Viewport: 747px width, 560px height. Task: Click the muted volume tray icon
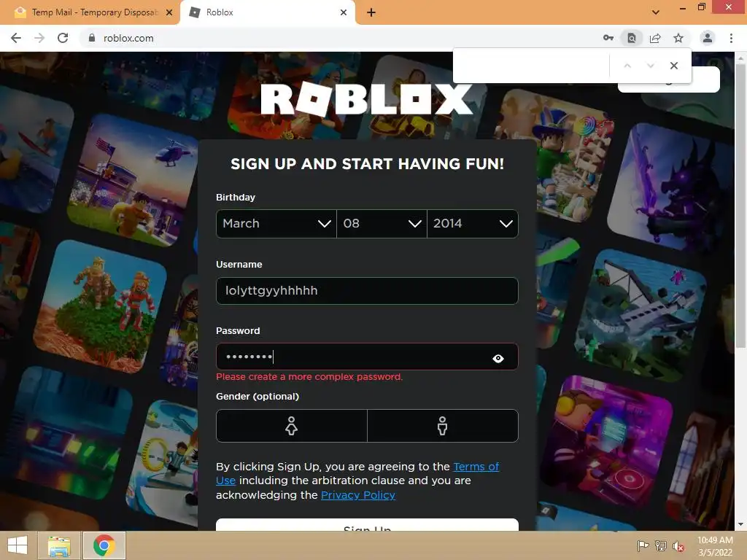(678, 547)
